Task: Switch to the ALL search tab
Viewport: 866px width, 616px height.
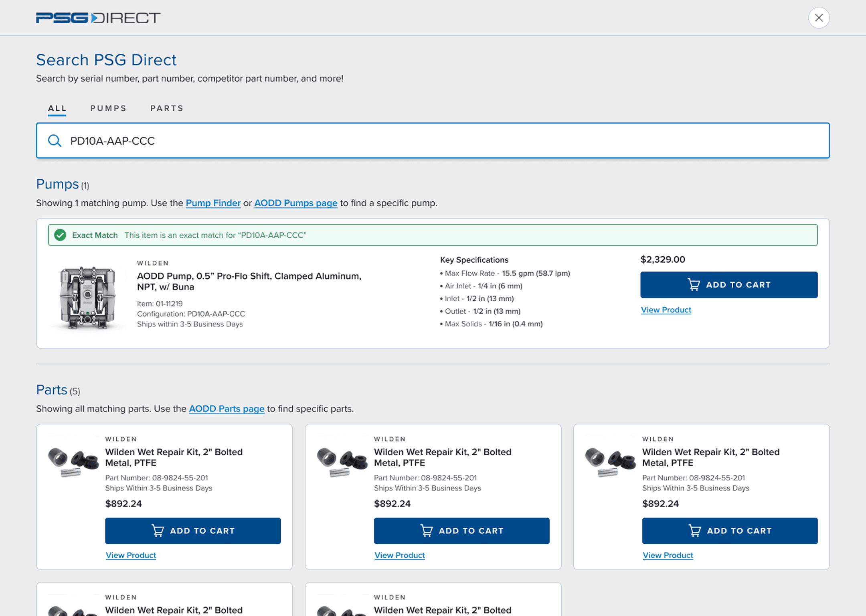Action: click(x=57, y=108)
